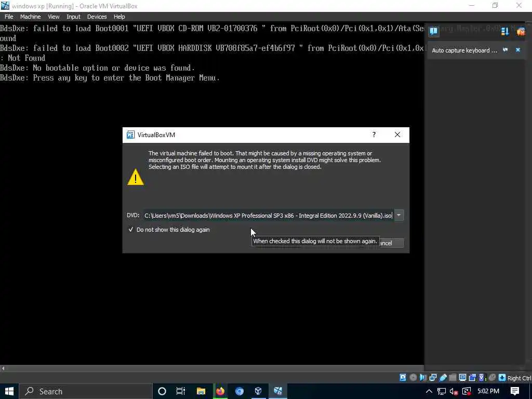Click the notification sort order icon
The width and height of the screenshot is (532, 399).
[x=505, y=32]
